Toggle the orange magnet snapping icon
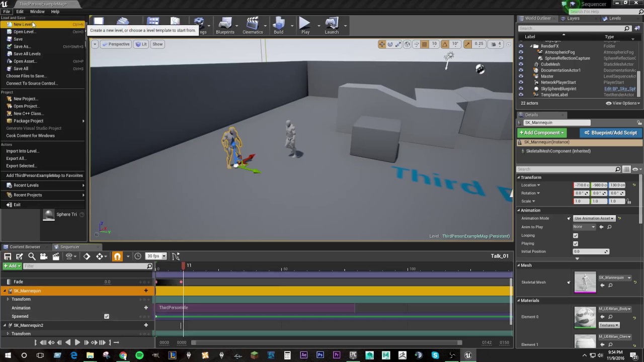Viewport: 644px width, 362px height. (x=117, y=256)
